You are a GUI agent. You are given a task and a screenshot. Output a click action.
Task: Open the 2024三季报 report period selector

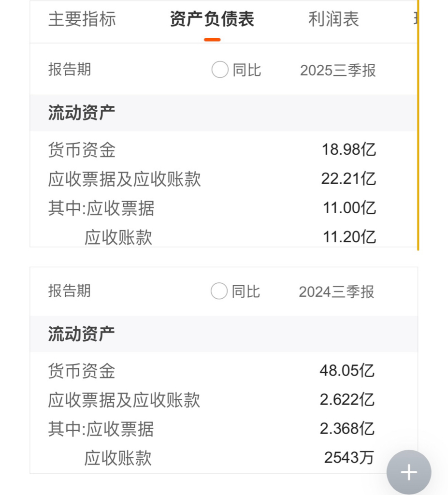[x=336, y=292]
